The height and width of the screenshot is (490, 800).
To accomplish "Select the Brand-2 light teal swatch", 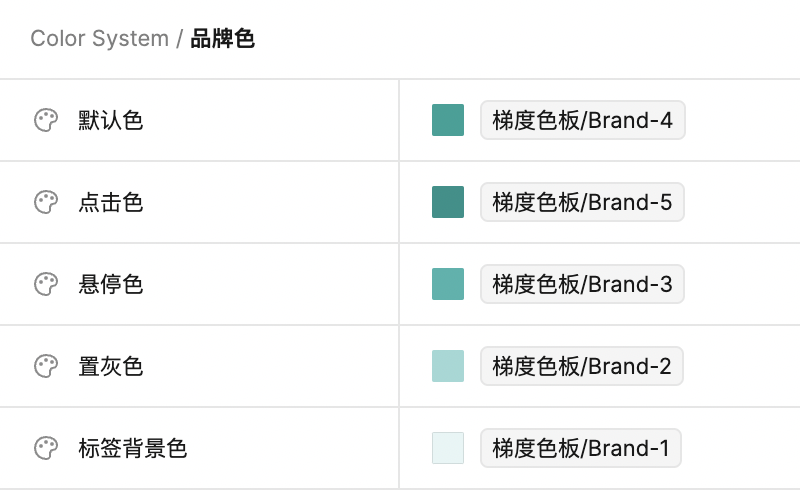I will click(448, 367).
